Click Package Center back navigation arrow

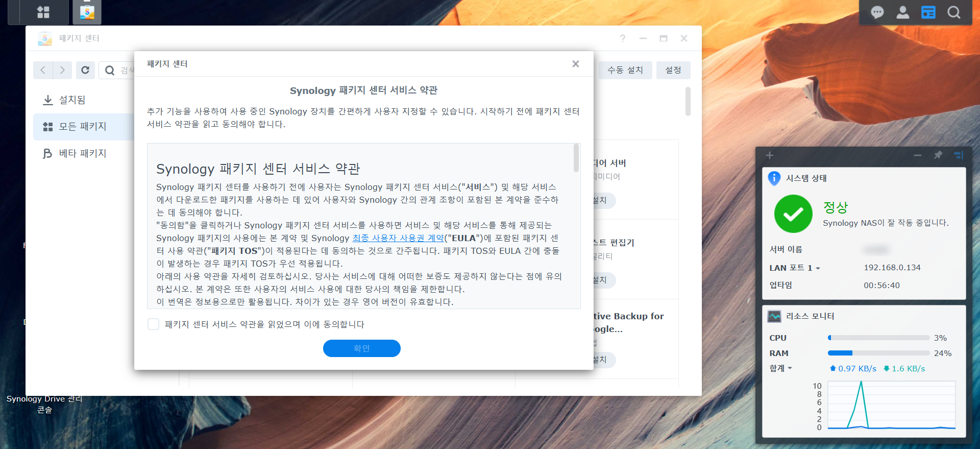[43, 70]
